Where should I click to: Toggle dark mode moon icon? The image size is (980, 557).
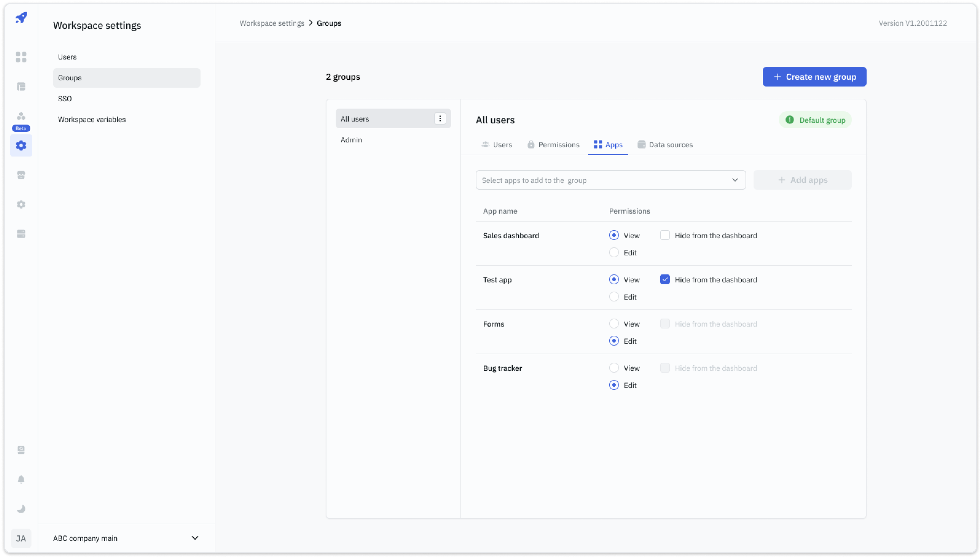pos(21,509)
